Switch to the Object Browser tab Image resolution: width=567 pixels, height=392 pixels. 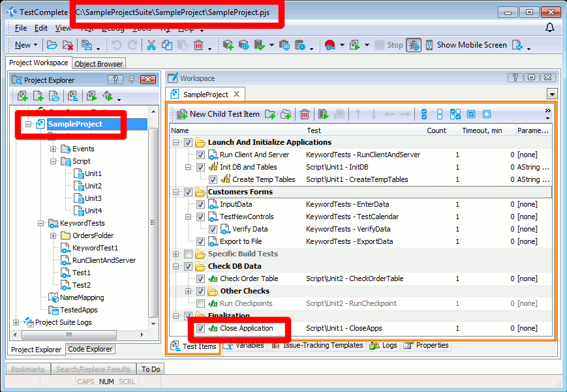point(99,64)
